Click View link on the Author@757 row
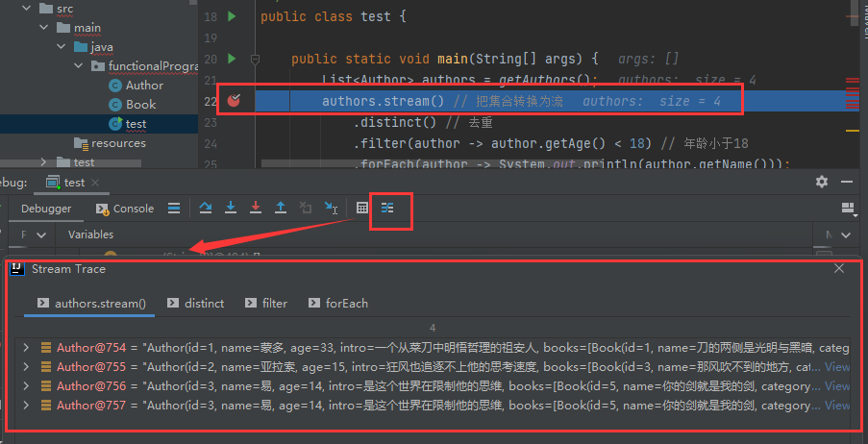The image size is (868, 444). tap(837, 406)
